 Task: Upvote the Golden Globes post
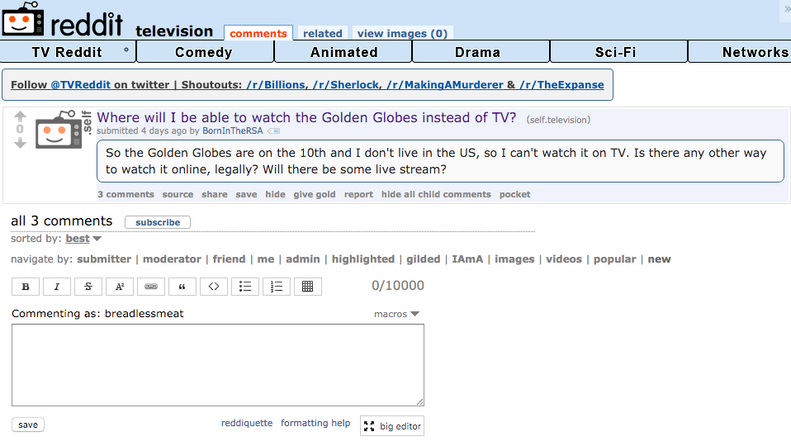20,117
